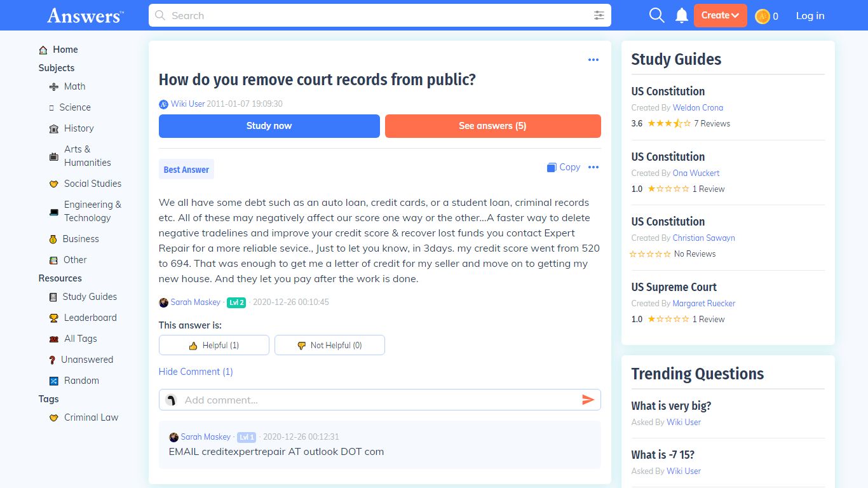Click 3.6 star rating, 7 Reviews
The height and width of the screenshot is (488, 868).
click(x=681, y=124)
